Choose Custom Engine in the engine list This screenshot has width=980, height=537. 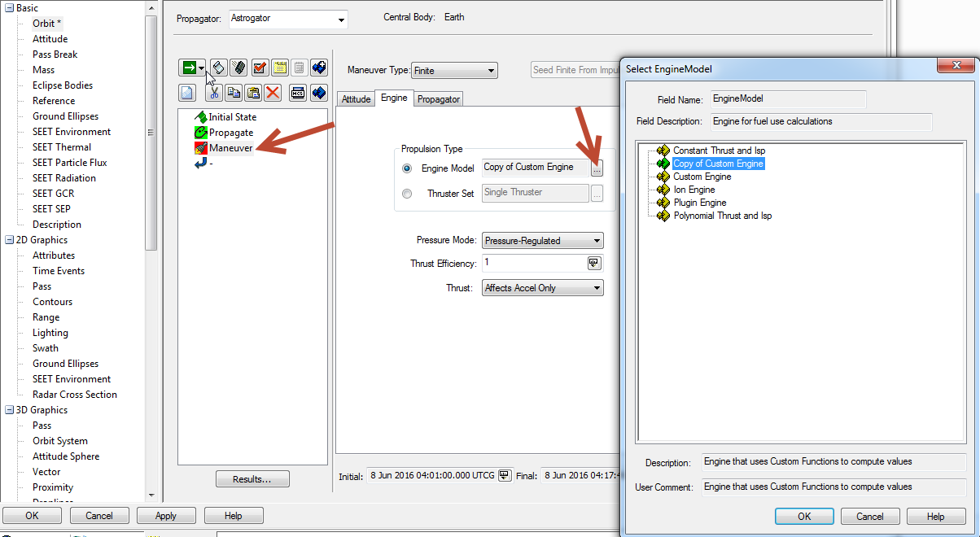694,177
